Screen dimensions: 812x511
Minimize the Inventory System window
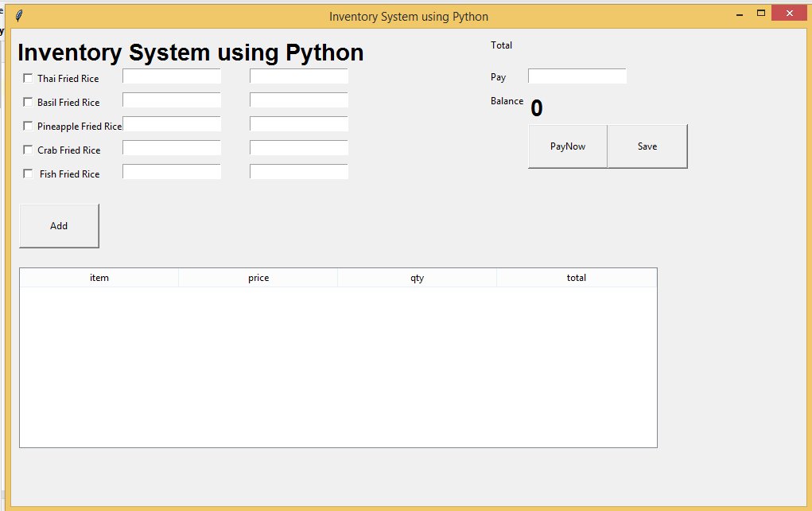coord(739,14)
